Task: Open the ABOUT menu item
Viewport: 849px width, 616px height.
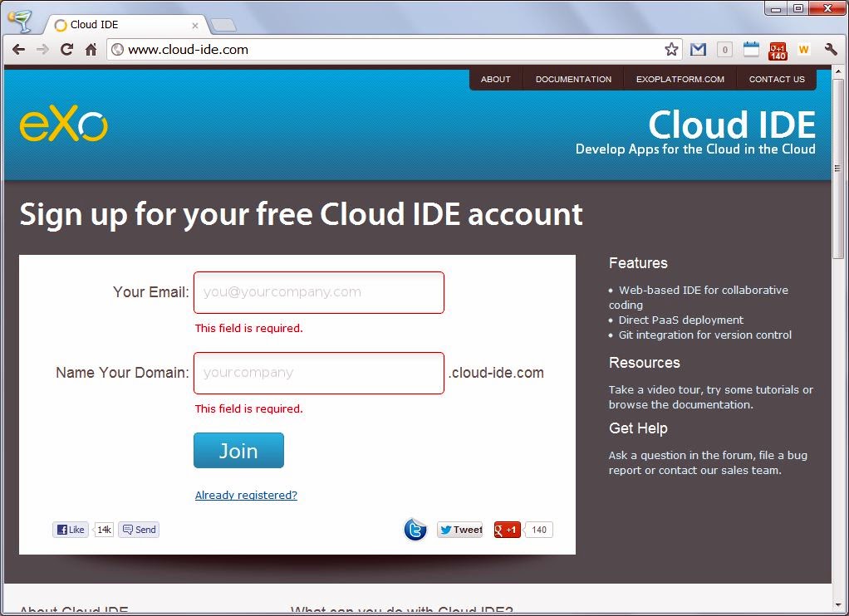Action: pyautogui.click(x=496, y=80)
